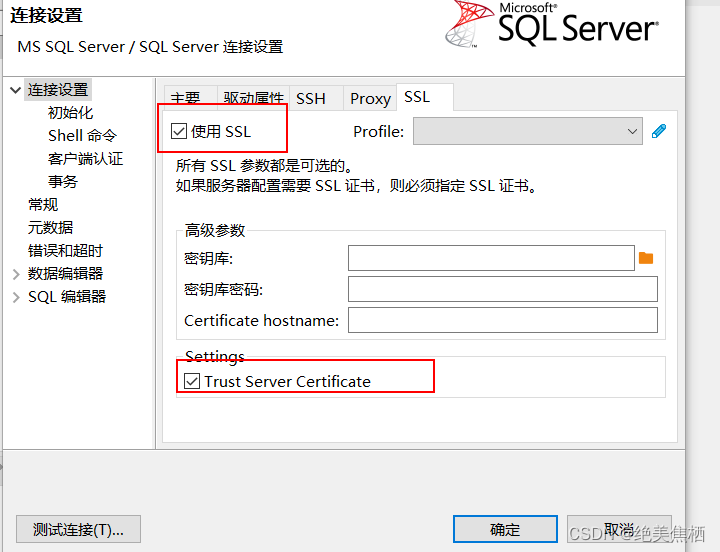The height and width of the screenshot is (552, 720).
Task: Click the 确定 button
Action: tap(505, 529)
